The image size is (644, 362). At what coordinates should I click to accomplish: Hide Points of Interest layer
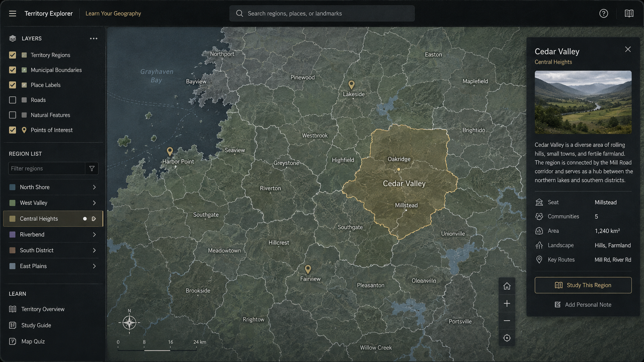point(13,130)
